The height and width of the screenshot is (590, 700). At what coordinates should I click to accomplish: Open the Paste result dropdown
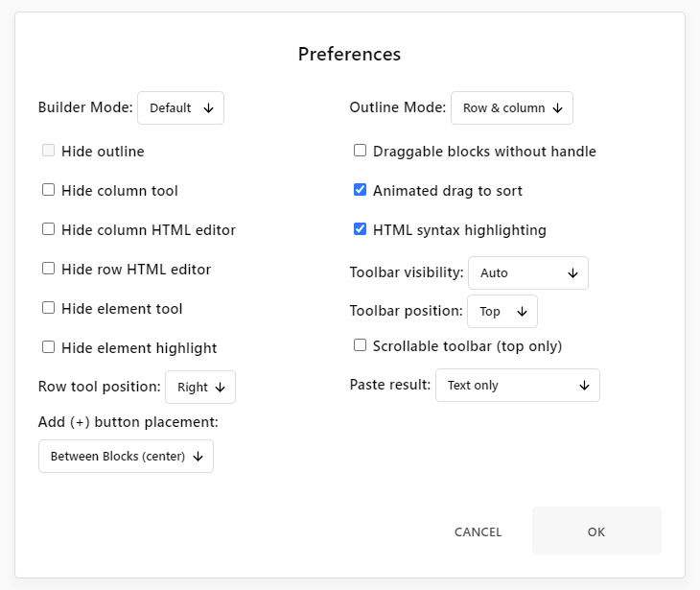coord(518,385)
